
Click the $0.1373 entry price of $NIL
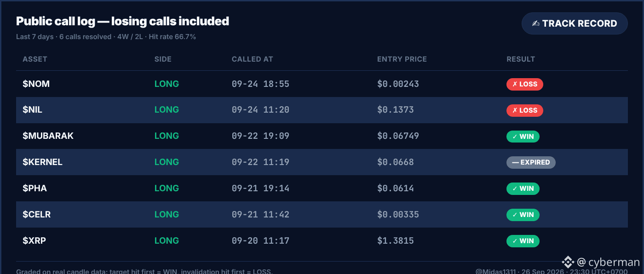(x=396, y=110)
